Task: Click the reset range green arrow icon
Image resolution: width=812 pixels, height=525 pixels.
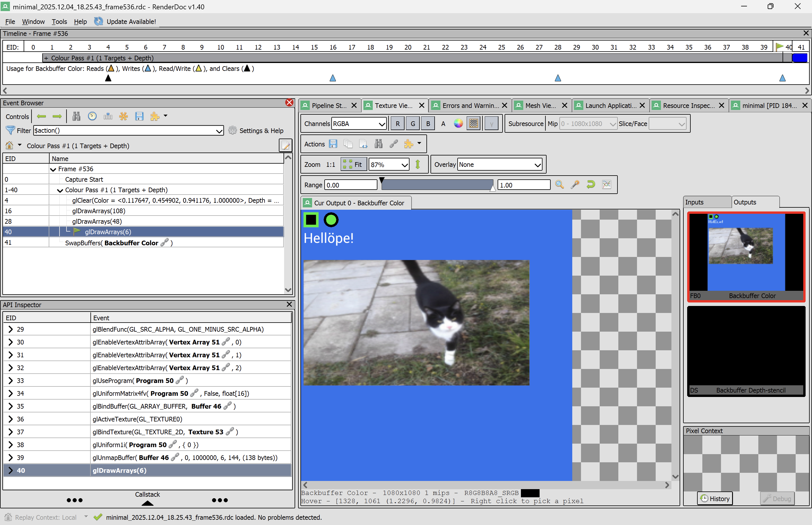Action: coord(590,185)
